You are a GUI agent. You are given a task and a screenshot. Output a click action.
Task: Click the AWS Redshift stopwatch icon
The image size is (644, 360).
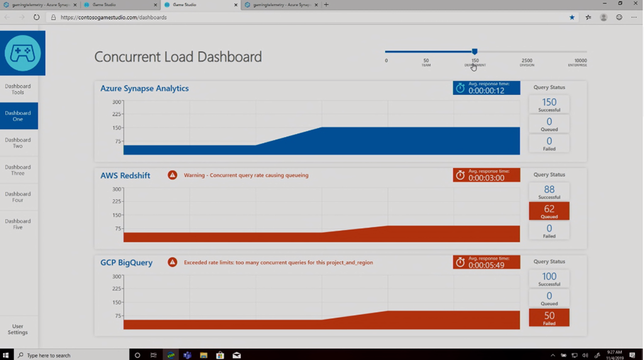tap(460, 175)
